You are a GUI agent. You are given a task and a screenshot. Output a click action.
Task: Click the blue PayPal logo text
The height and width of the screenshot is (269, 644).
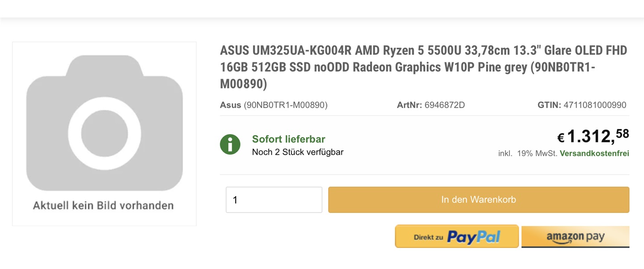tap(474, 237)
